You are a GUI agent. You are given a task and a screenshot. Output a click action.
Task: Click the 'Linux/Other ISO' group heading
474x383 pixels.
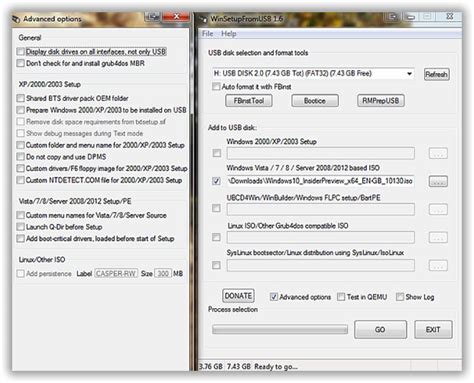42,259
